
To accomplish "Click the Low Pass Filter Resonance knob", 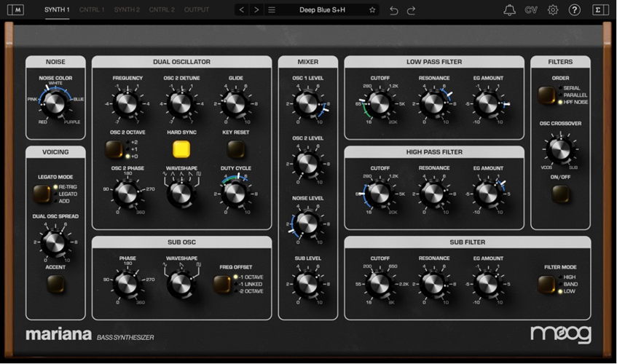I will [x=433, y=103].
